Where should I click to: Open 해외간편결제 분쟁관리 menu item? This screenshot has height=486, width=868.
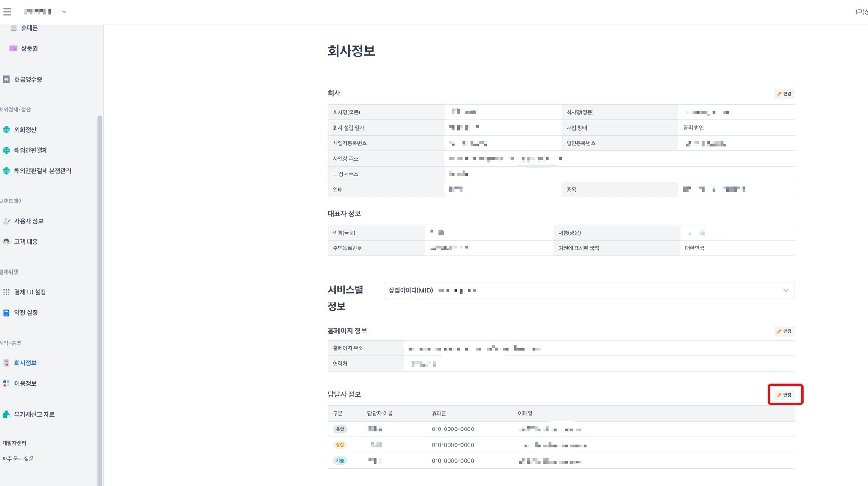click(42, 171)
